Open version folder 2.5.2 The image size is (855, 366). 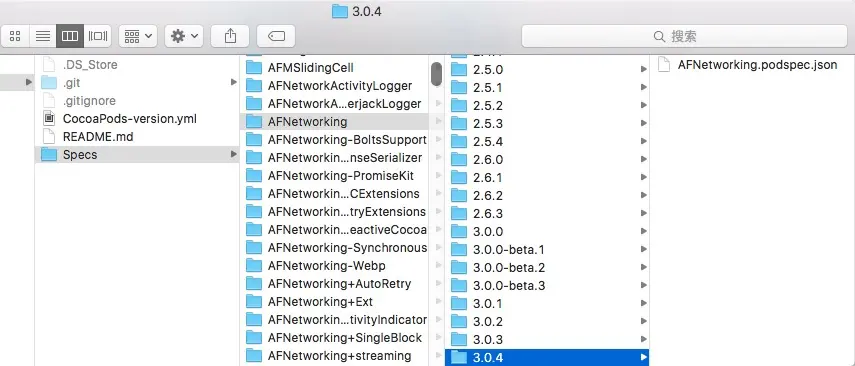(x=547, y=106)
